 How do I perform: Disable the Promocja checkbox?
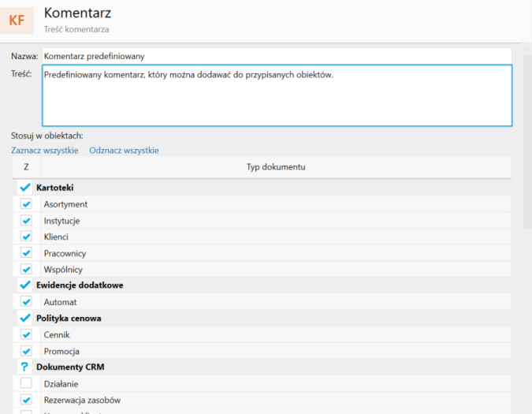pos(26,351)
